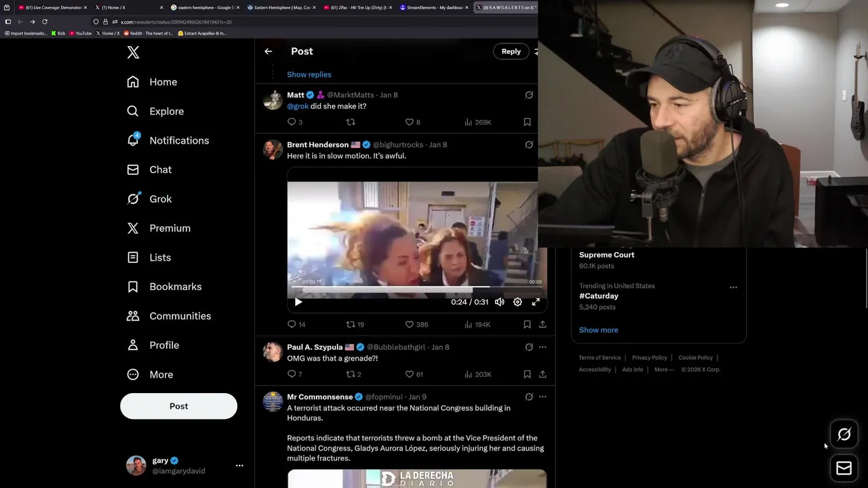Bookmark Paul A. Szypula's post
This screenshot has width=868, height=488.
[527, 374]
